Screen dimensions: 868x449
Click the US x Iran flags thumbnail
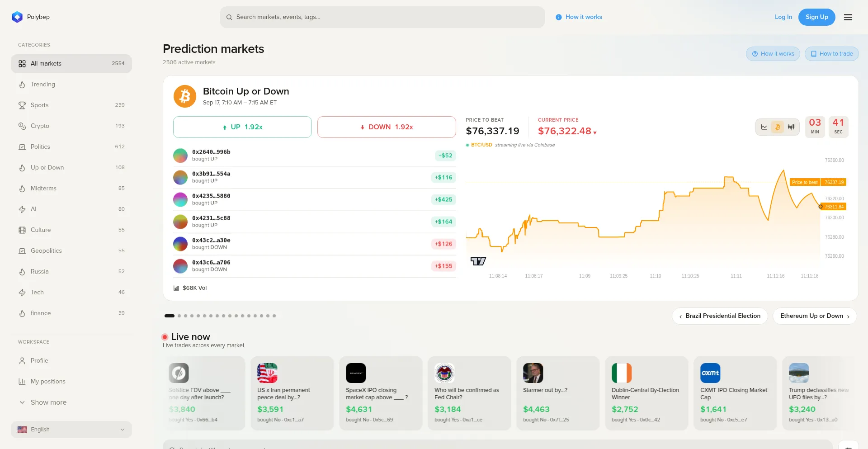tap(267, 373)
